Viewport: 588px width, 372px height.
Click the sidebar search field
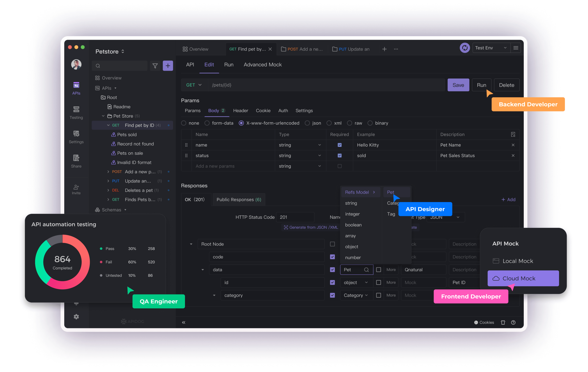click(x=120, y=66)
